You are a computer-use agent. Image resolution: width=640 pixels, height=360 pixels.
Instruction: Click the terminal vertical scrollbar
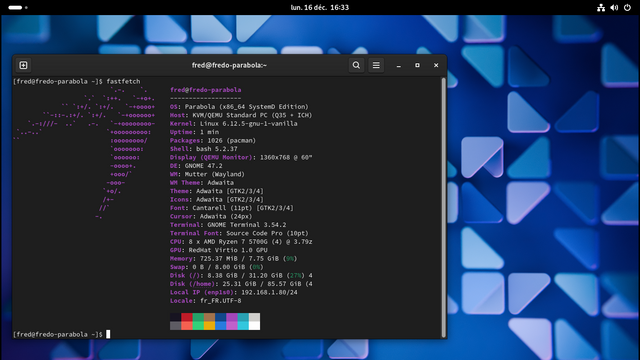pyautogui.click(x=444, y=207)
